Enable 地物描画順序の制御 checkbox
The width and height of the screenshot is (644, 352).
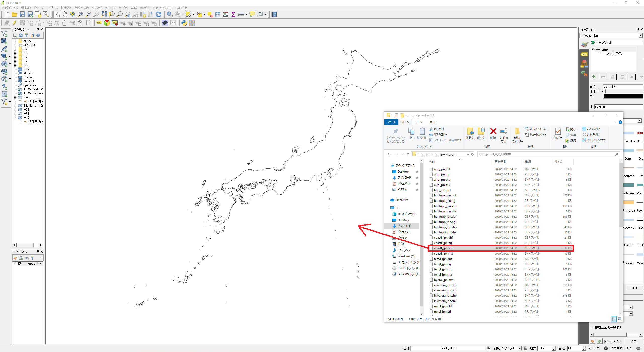591,327
